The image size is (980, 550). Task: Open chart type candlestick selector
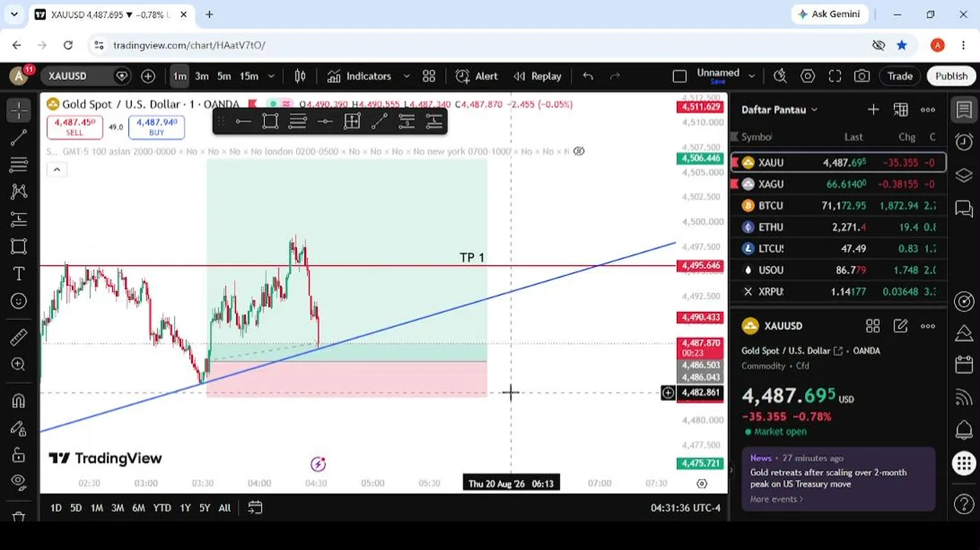(300, 76)
